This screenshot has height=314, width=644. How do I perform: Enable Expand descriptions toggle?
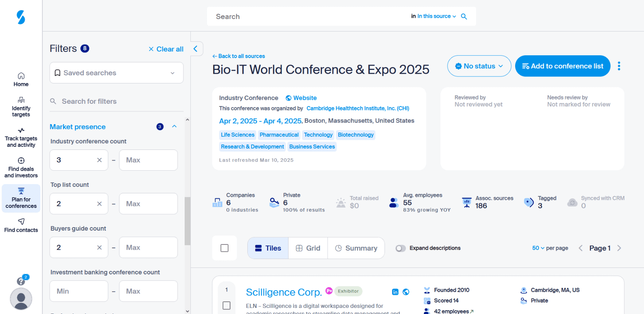400,248
